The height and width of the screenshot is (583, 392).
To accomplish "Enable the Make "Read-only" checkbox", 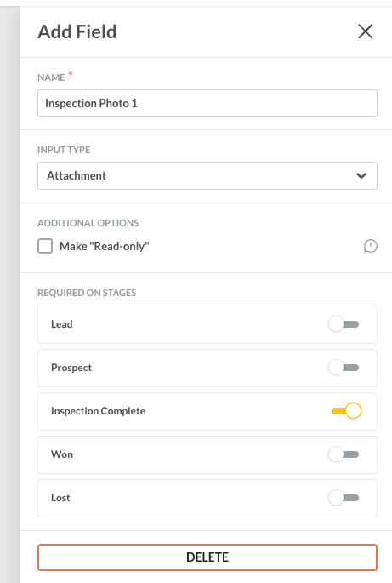I will point(45,246).
